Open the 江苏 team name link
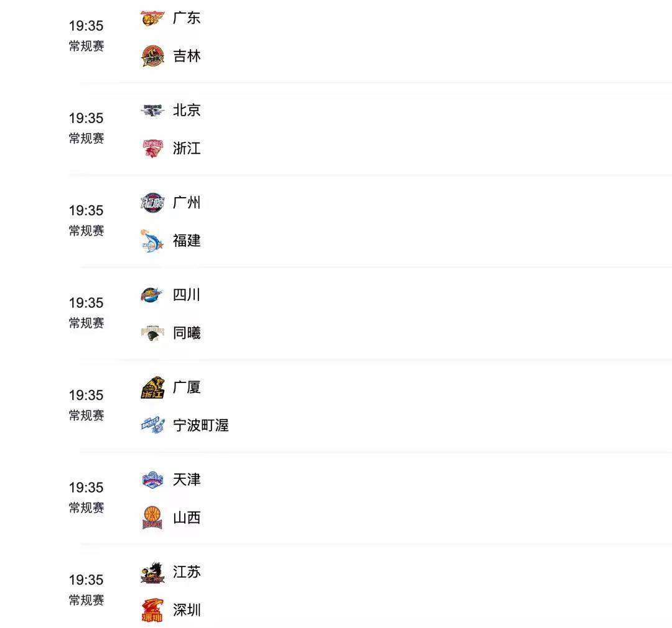672x628 pixels. click(x=187, y=572)
